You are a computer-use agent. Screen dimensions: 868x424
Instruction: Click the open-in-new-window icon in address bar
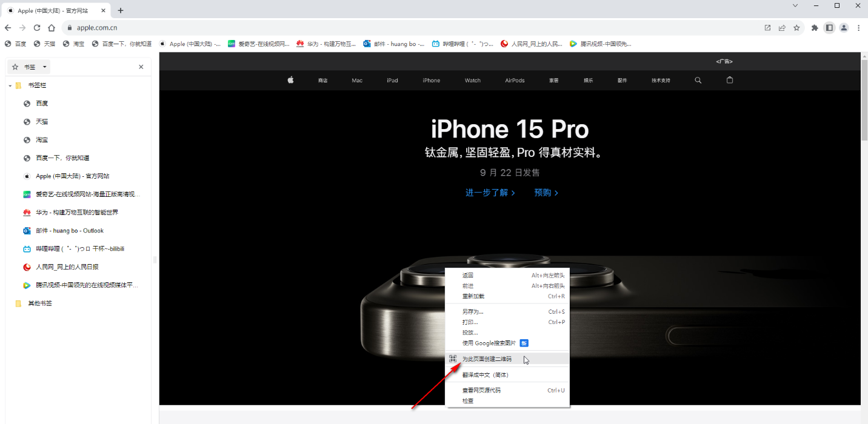click(x=767, y=28)
